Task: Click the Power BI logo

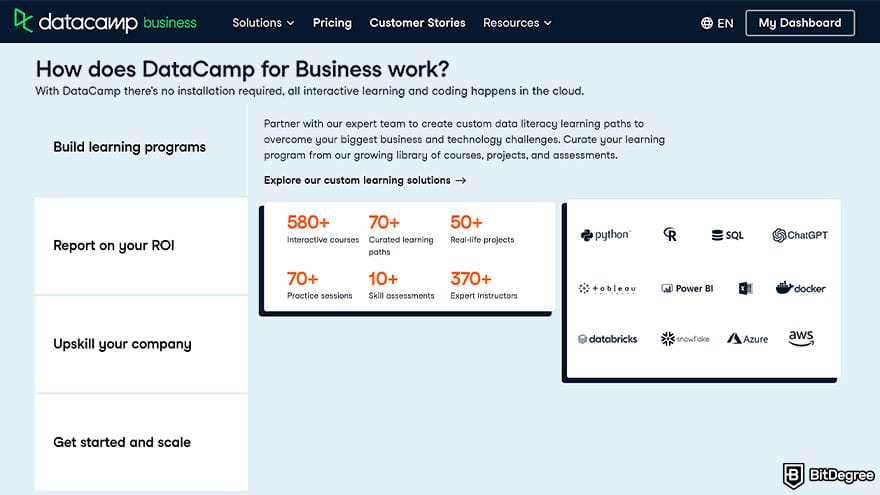Action: pos(687,288)
